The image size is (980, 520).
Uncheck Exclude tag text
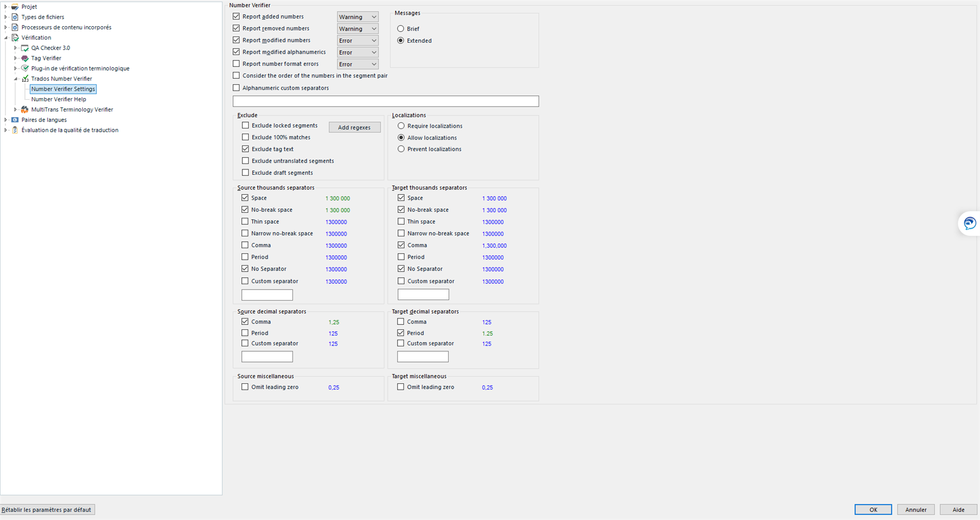tap(246, 149)
